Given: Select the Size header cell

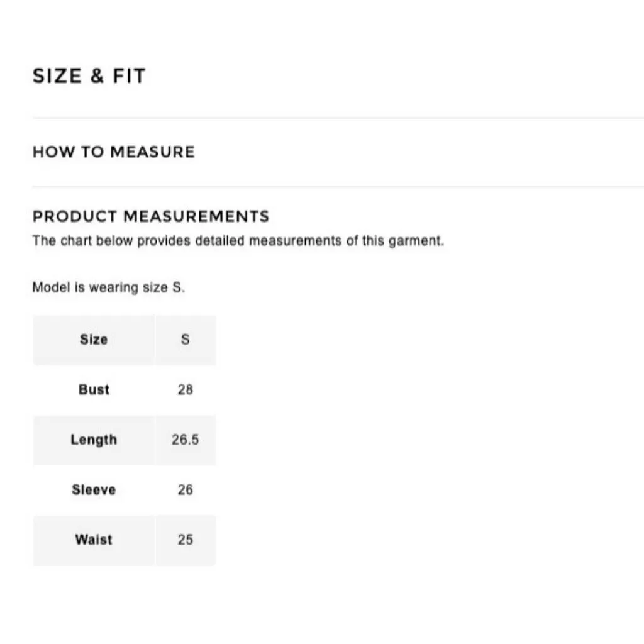Looking at the screenshot, I should (x=94, y=340).
